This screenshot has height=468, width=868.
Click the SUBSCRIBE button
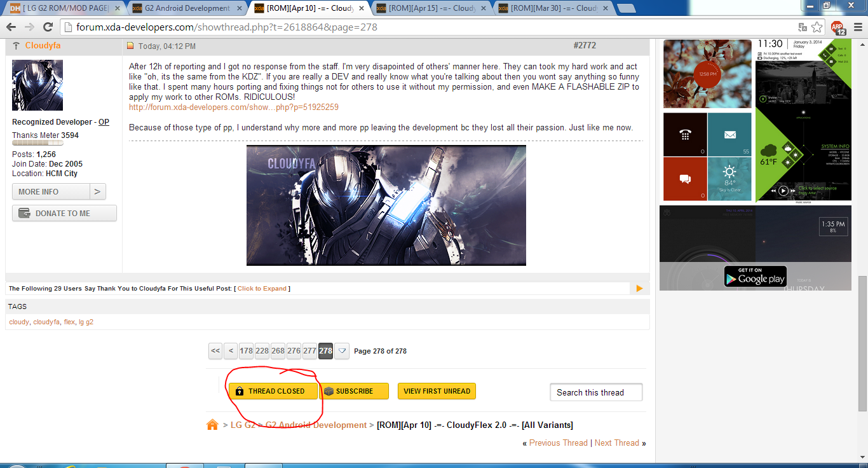(x=353, y=391)
